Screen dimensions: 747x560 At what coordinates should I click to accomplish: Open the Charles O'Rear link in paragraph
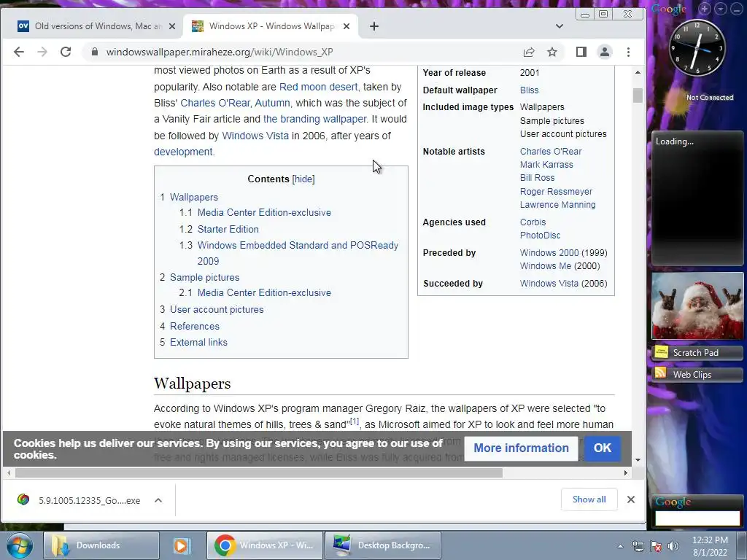[x=215, y=103]
